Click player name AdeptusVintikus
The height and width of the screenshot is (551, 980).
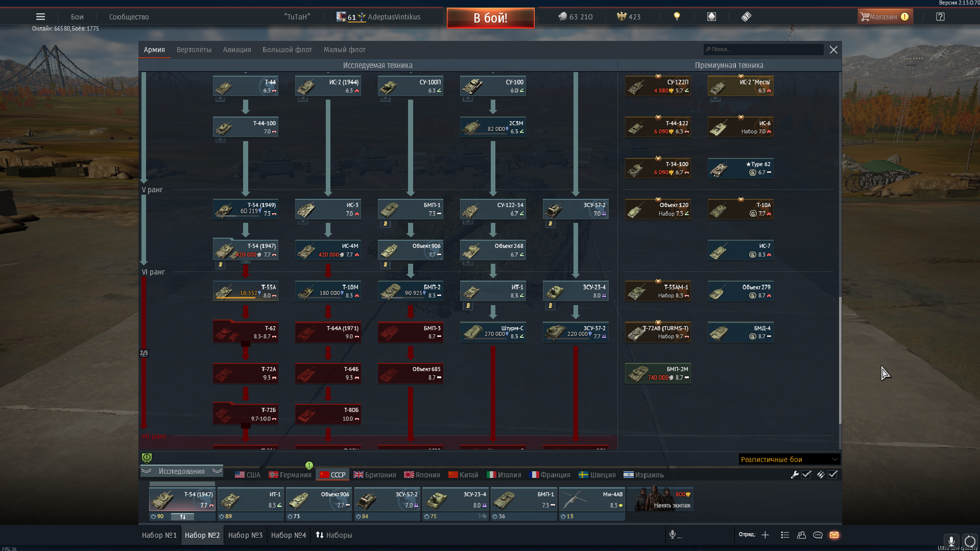394,17
